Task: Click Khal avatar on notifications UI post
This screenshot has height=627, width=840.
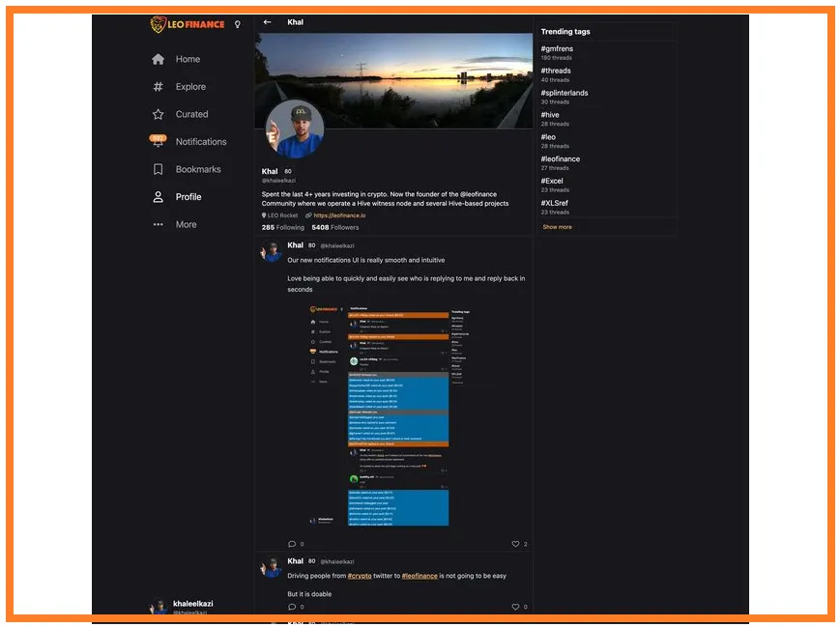Action: pos(272,251)
